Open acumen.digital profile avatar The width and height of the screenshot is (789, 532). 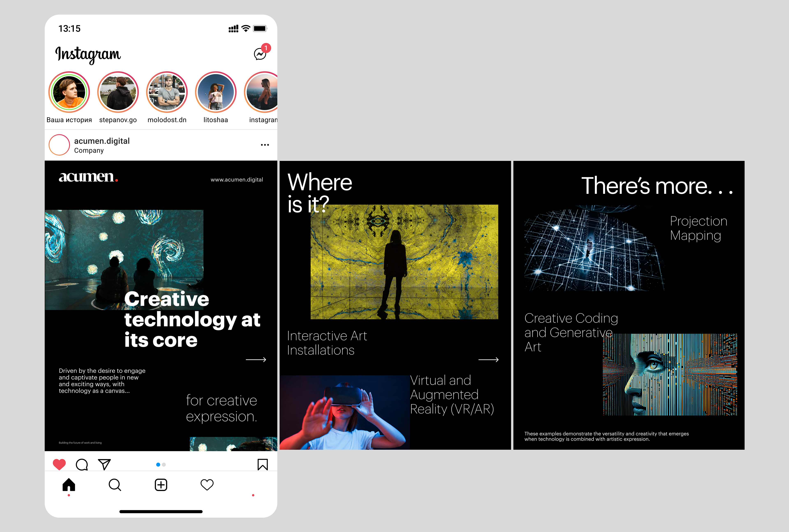click(x=59, y=145)
